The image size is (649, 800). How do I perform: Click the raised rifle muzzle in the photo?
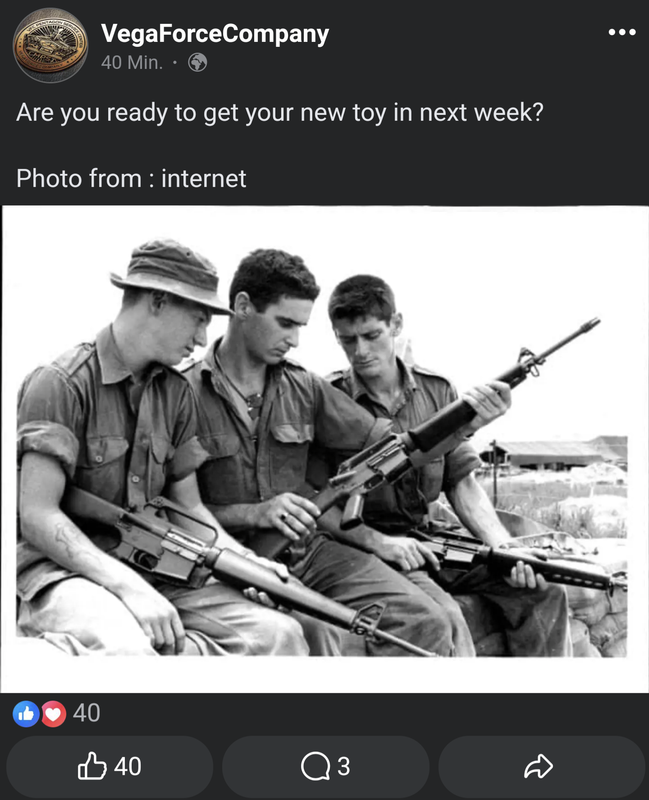[591, 324]
